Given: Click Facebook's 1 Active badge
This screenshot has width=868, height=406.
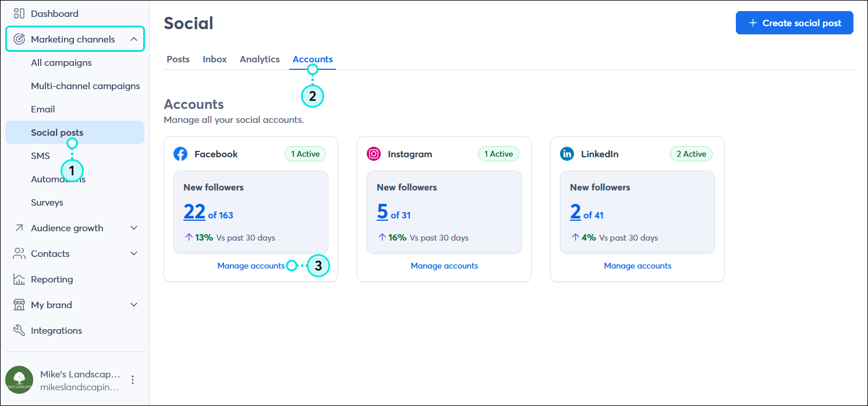Looking at the screenshot, I should [x=305, y=154].
